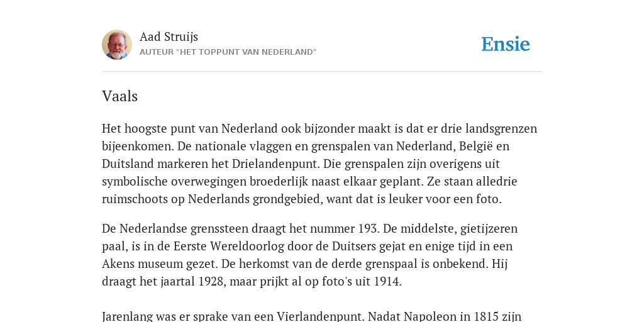Click the Vaals article heading
This screenshot has width=644, height=322.
pos(119,96)
